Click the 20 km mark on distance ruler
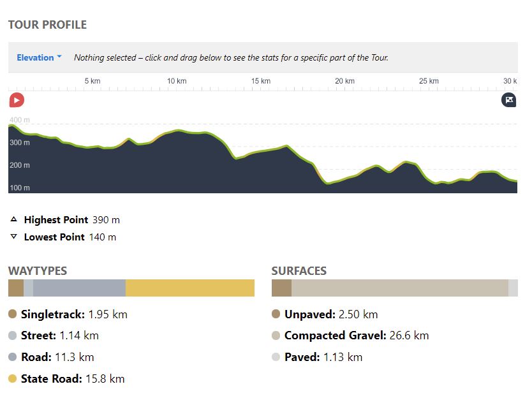 pos(344,82)
